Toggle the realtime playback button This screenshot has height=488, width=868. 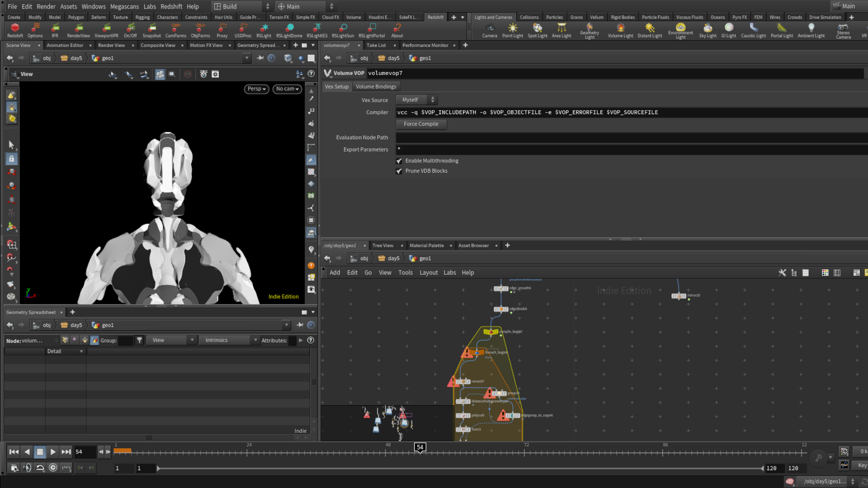(x=53, y=468)
